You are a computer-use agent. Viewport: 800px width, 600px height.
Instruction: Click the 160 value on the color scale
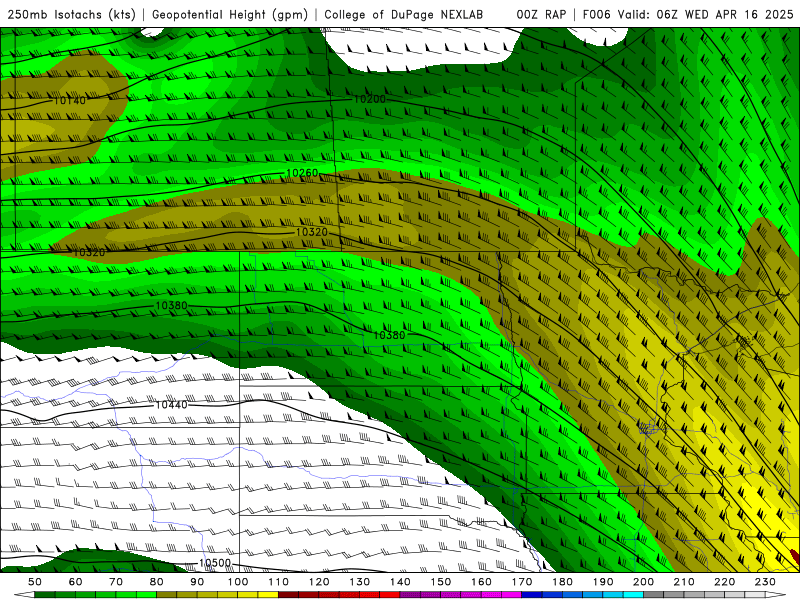pyautogui.click(x=481, y=582)
